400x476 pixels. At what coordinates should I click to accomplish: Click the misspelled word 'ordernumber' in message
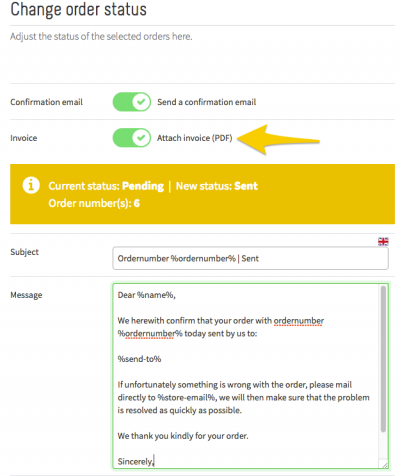coord(299,321)
